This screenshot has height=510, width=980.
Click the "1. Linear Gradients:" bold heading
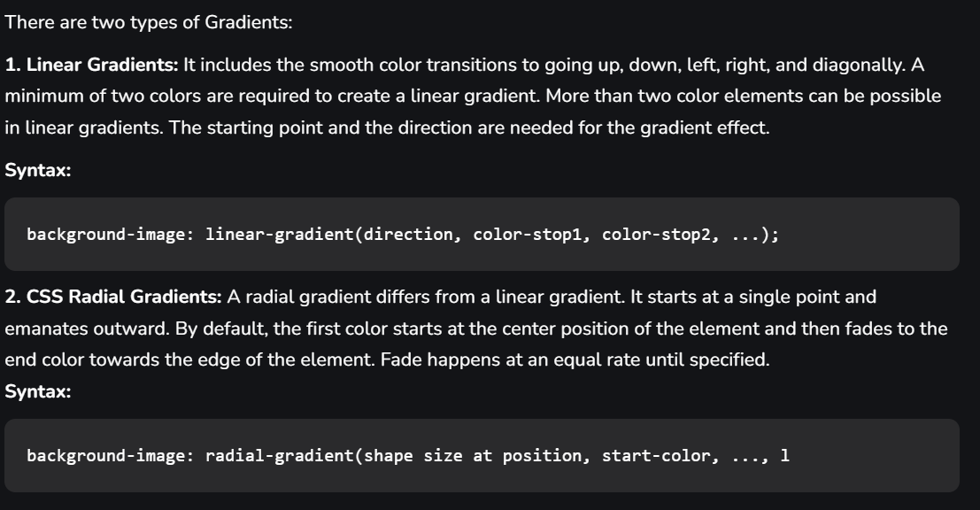92,65
